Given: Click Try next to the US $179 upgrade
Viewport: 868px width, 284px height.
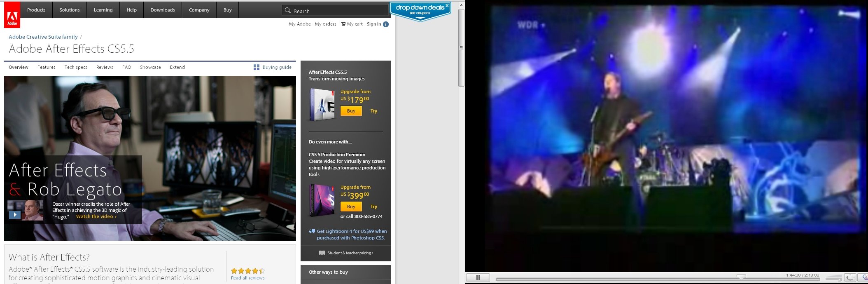Looking at the screenshot, I should click(374, 111).
